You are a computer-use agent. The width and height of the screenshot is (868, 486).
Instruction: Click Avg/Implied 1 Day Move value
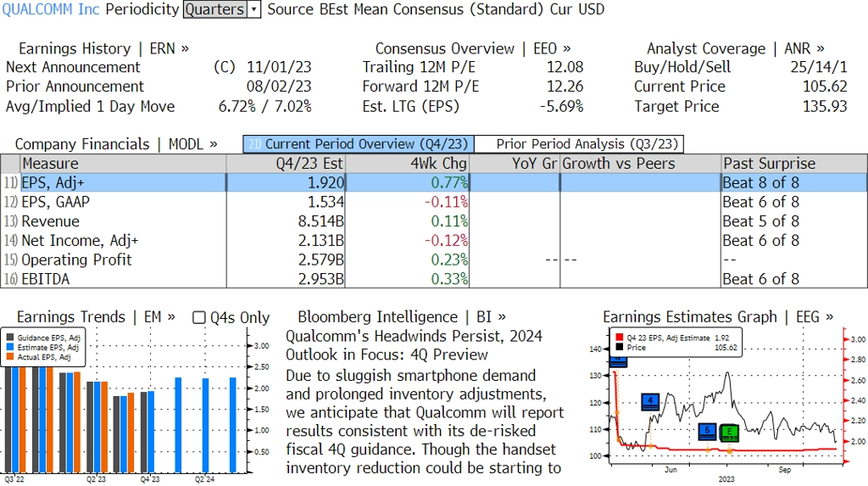(264, 106)
